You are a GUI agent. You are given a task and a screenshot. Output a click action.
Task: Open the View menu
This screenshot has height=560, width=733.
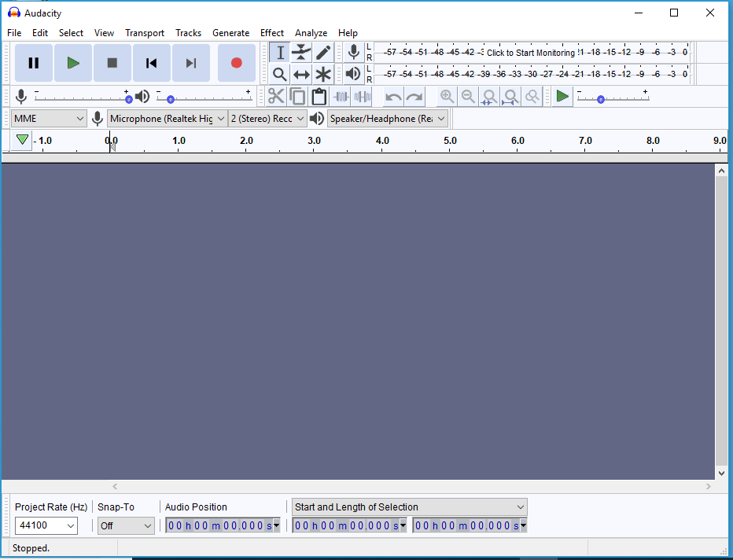coord(104,33)
